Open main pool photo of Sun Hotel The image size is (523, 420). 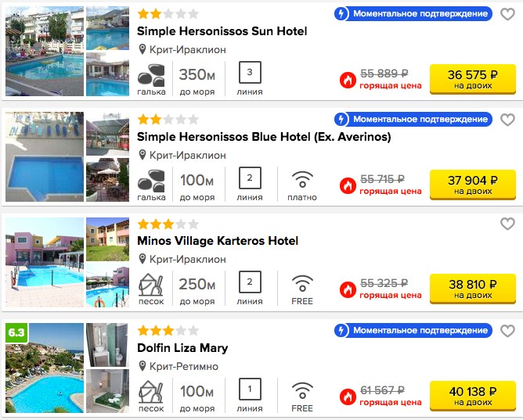point(45,52)
